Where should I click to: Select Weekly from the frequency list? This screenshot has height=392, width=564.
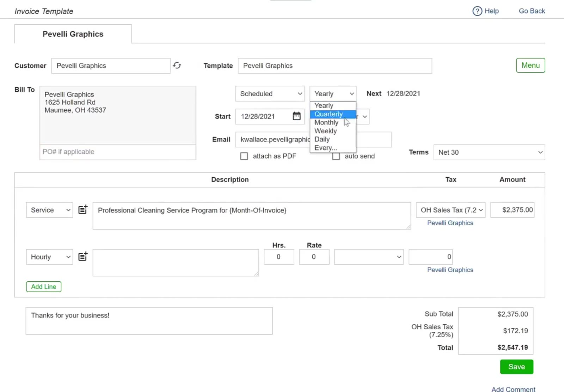(333, 131)
